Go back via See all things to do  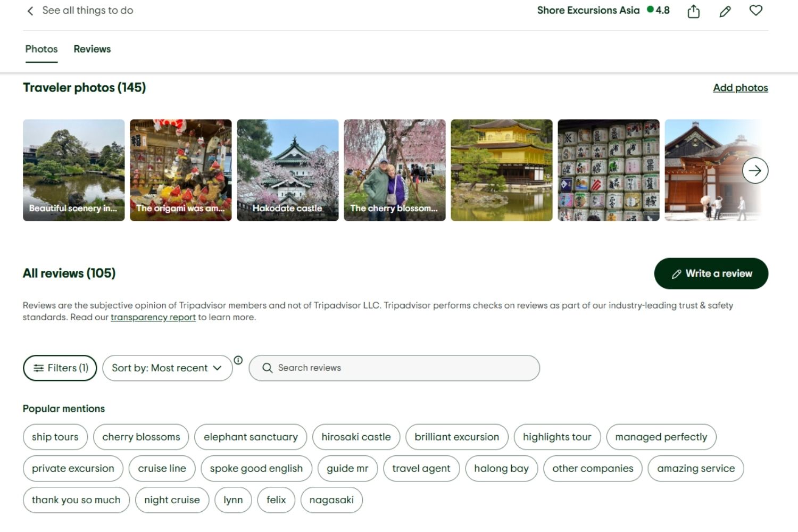(87, 10)
